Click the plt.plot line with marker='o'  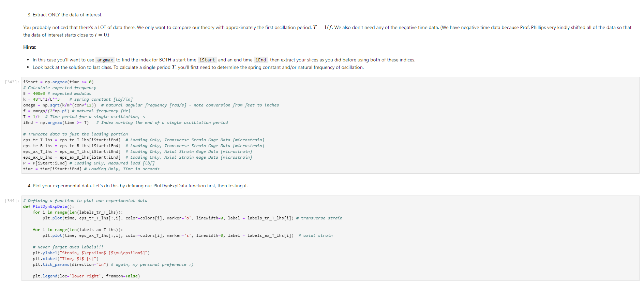click(192, 218)
